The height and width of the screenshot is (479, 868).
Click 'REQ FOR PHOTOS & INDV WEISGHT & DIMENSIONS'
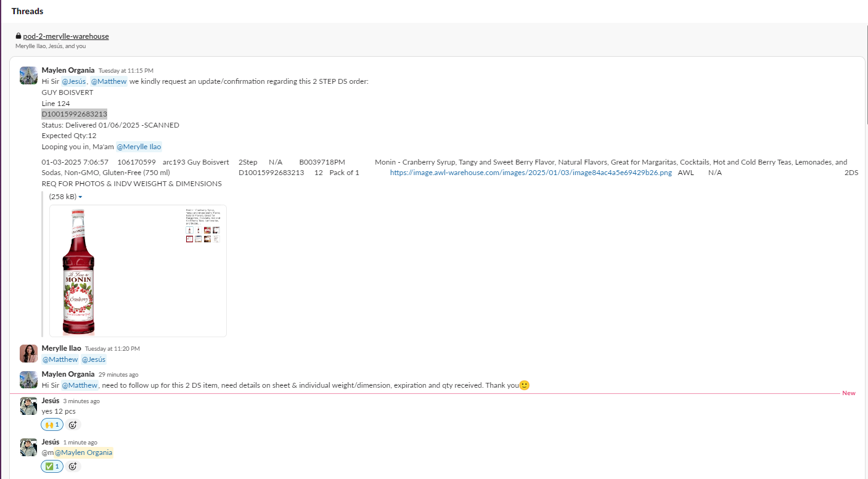click(x=132, y=184)
